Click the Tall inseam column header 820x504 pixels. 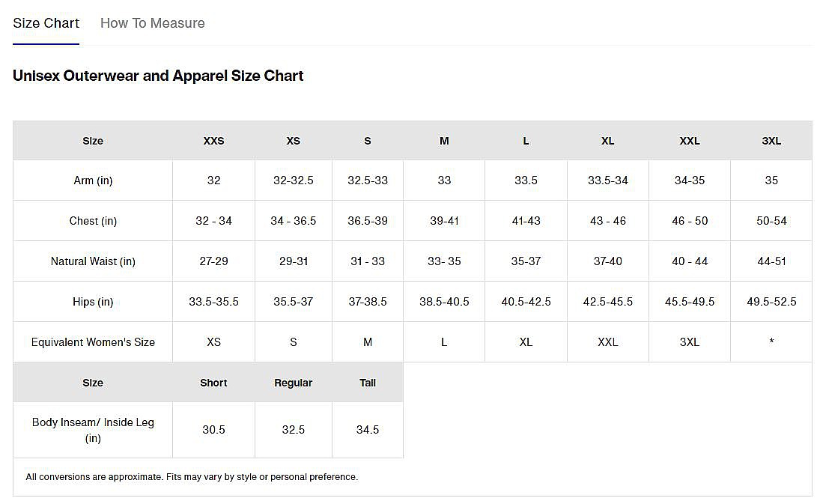(368, 383)
